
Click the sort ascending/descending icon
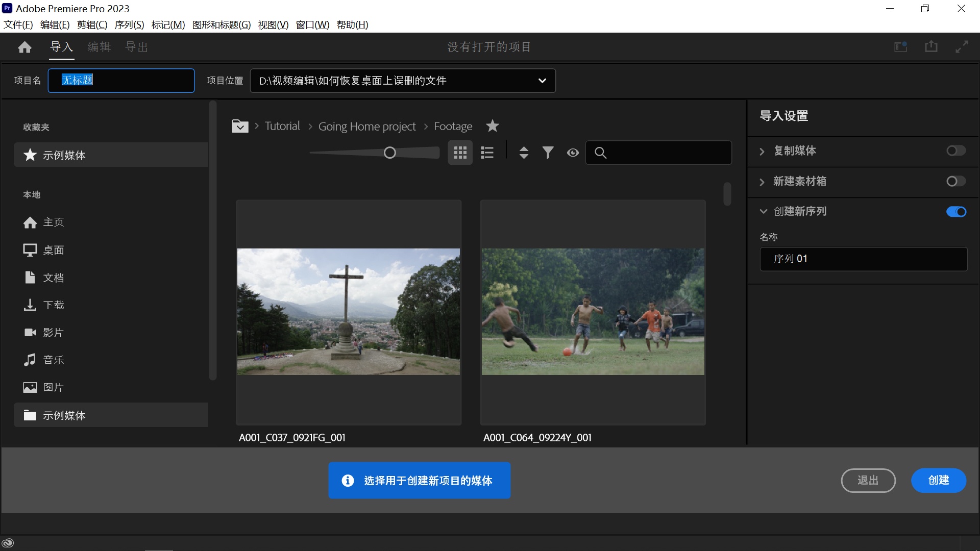(524, 152)
